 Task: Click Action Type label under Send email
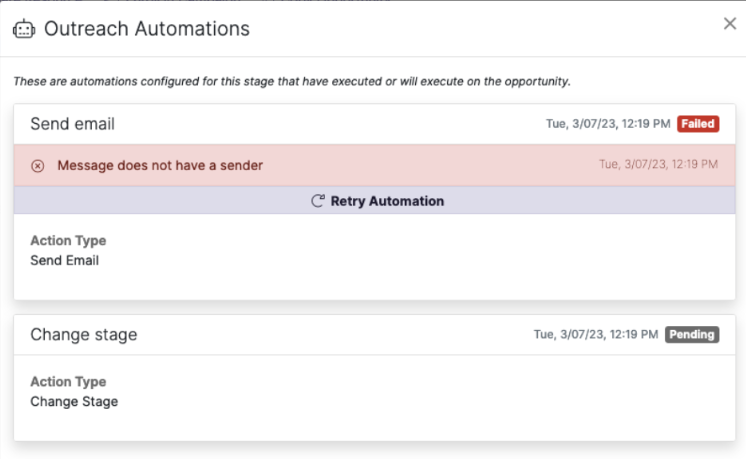(x=68, y=241)
